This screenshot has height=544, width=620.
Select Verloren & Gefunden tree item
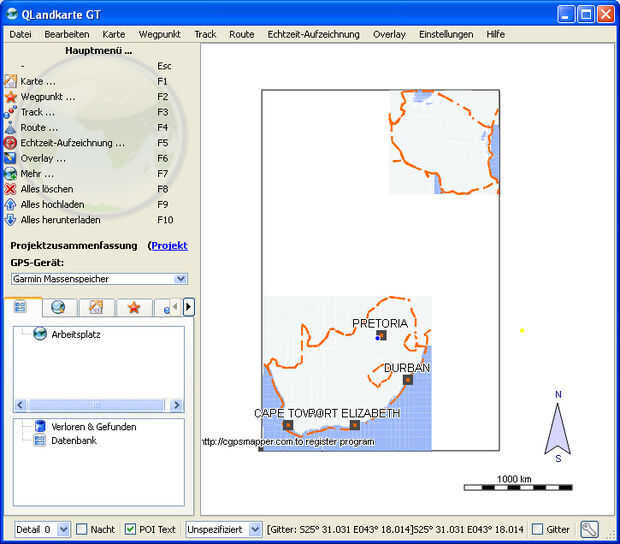tap(93, 426)
